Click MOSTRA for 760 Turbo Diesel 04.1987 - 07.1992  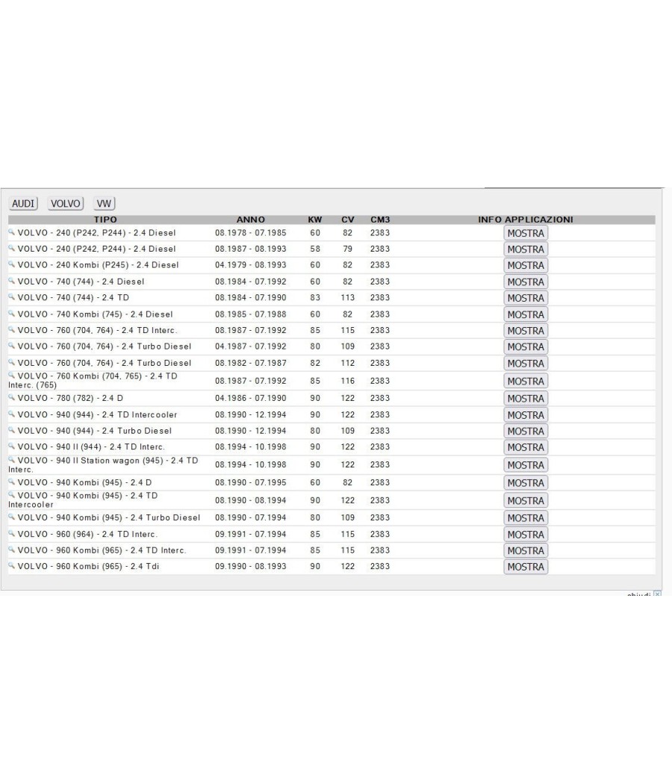click(526, 346)
